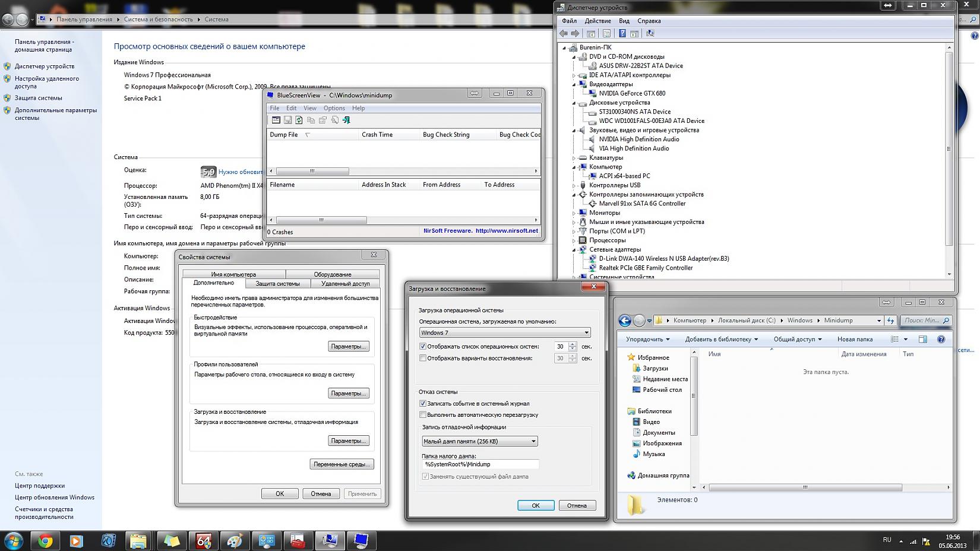Click the 'Переменные среды...' button

pos(342,464)
